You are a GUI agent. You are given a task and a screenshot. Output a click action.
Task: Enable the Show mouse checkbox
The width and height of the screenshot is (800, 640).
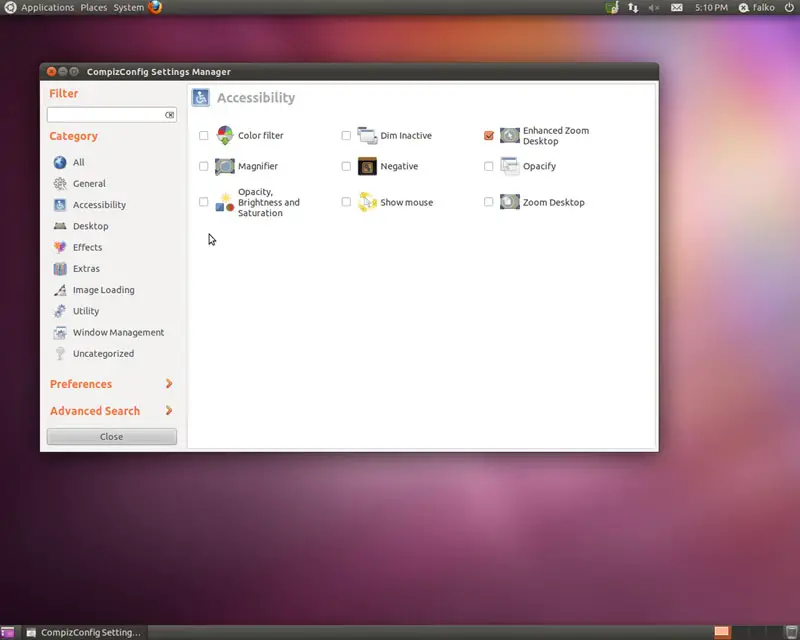346,202
